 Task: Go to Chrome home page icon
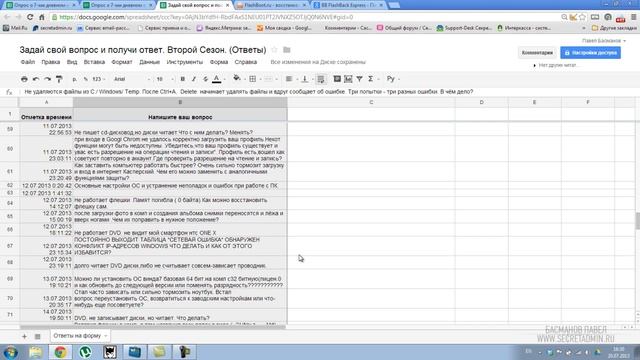tap(42, 17)
